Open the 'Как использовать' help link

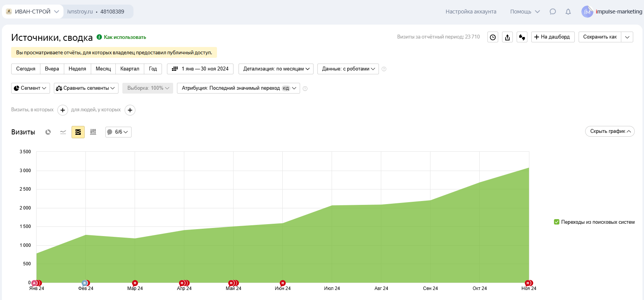[x=125, y=37]
